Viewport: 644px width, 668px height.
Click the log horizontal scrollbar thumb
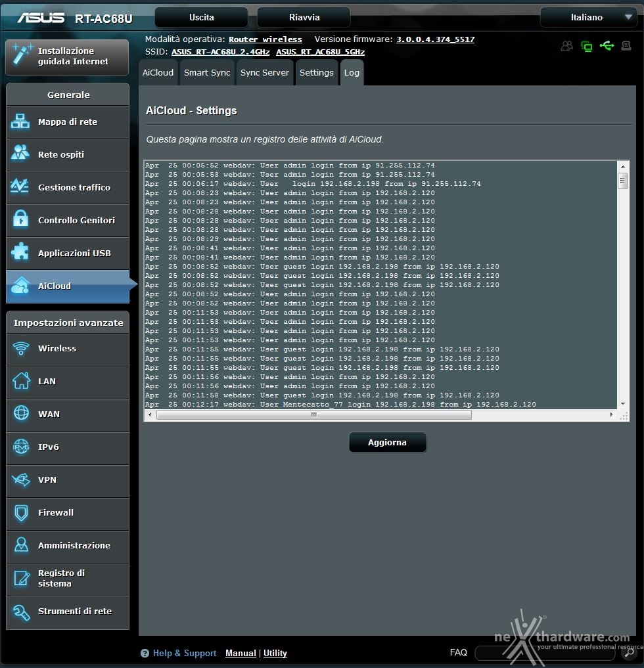tap(314, 414)
